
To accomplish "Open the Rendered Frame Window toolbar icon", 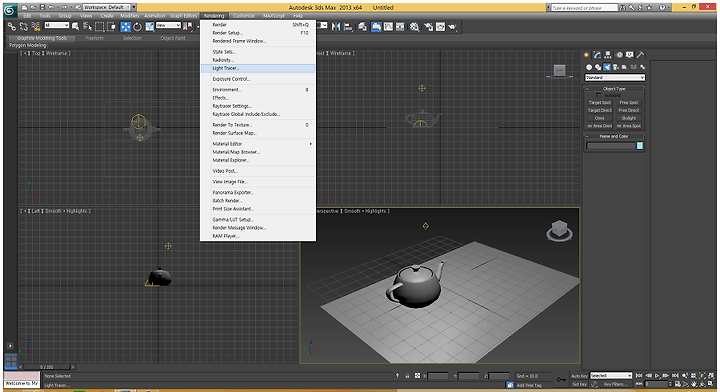I will pyautogui.click(x=440, y=27).
